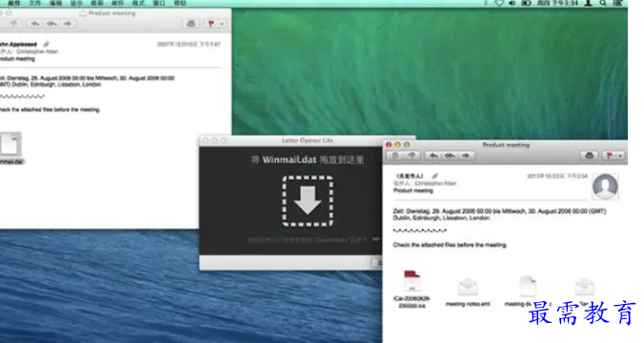Open the 显示 menu
The width and height of the screenshot is (644, 343).
[76, 3]
